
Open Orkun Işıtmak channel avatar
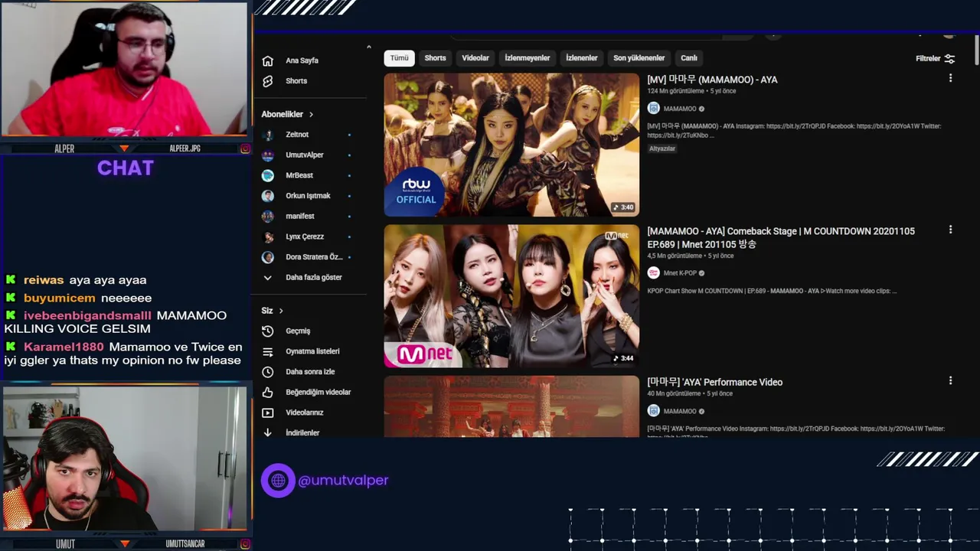tap(268, 196)
